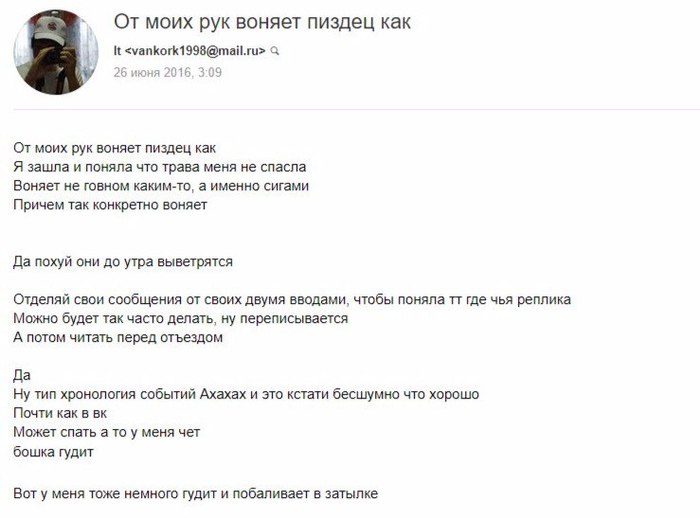
Task: Click the line mentioning "сигами"
Action: [x=161, y=186]
